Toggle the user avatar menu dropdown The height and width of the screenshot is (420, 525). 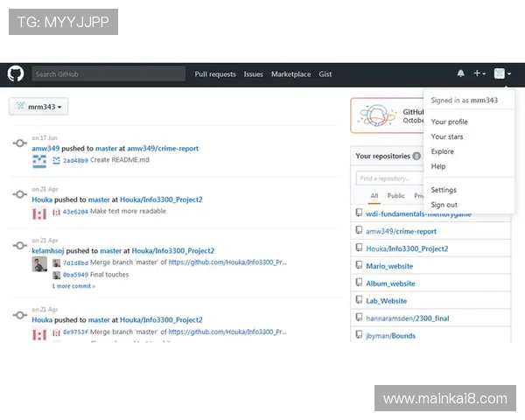tap(502, 74)
